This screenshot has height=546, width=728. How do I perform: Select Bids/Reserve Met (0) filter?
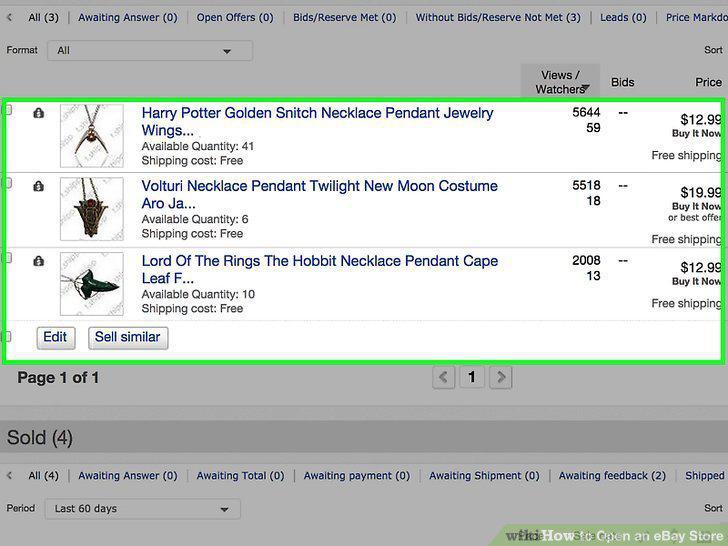[x=344, y=18]
